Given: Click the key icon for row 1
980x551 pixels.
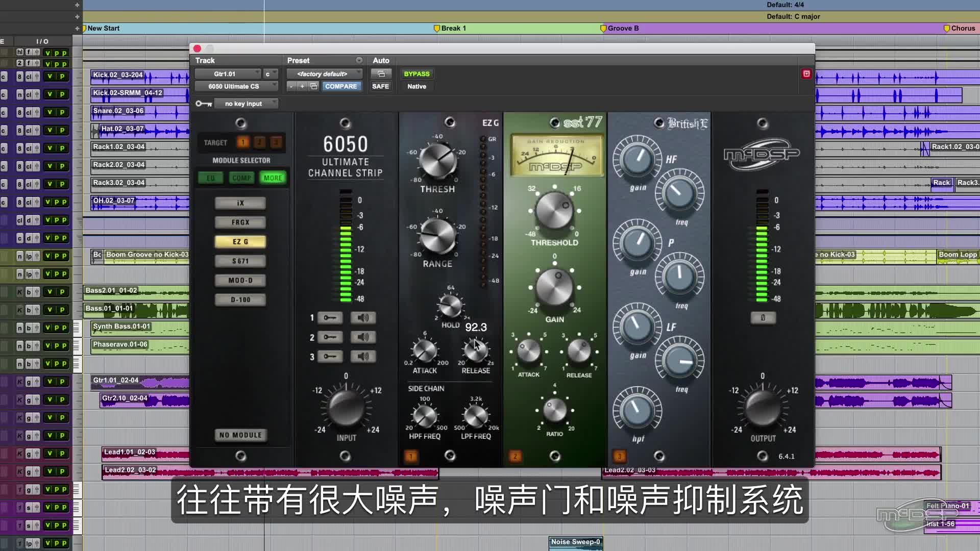Looking at the screenshot, I should pyautogui.click(x=330, y=318).
